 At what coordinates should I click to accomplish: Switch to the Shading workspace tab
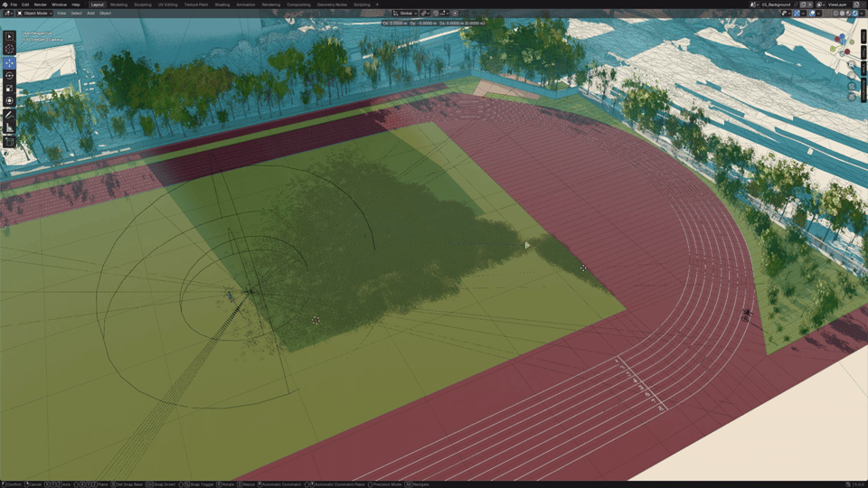click(x=222, y=5)
